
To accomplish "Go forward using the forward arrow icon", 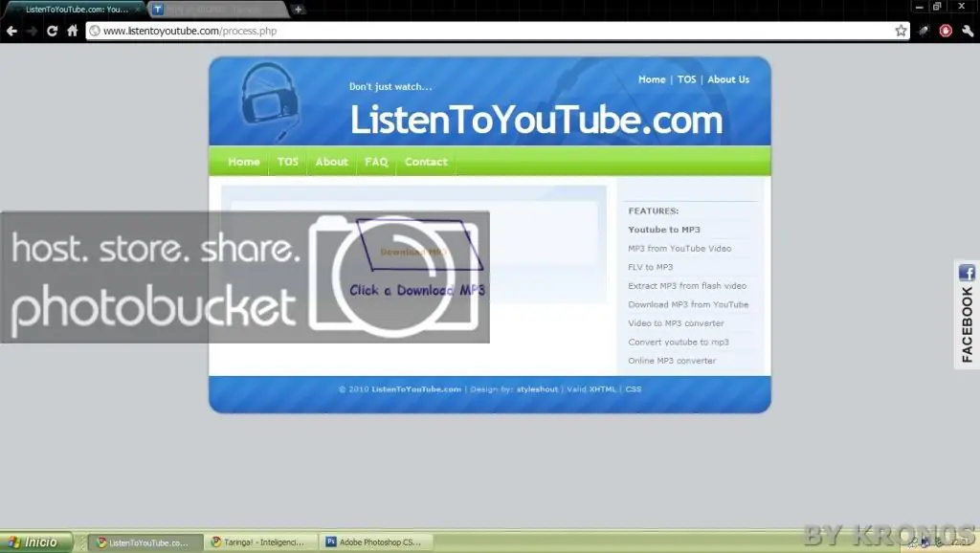I will [31, 30].
